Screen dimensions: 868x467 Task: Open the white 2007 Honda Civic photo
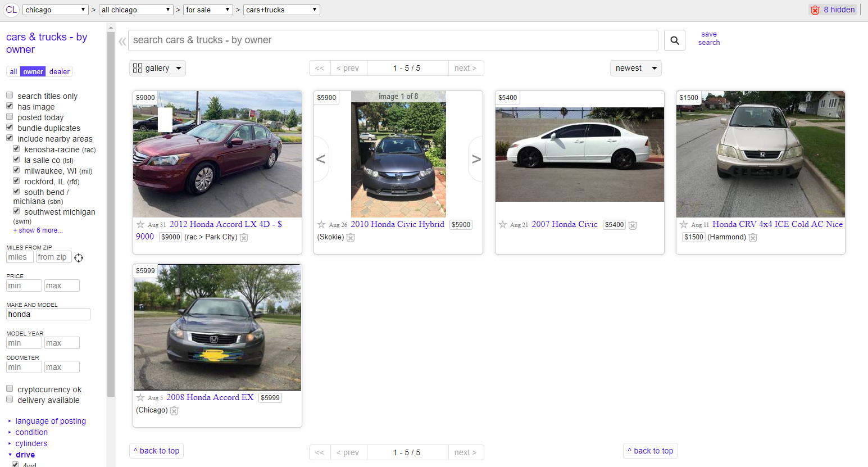click(x=580, y=155)
